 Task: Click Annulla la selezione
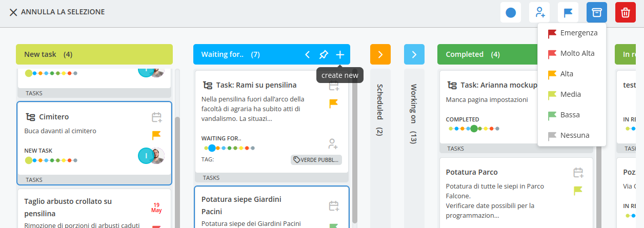pos(57,12)
